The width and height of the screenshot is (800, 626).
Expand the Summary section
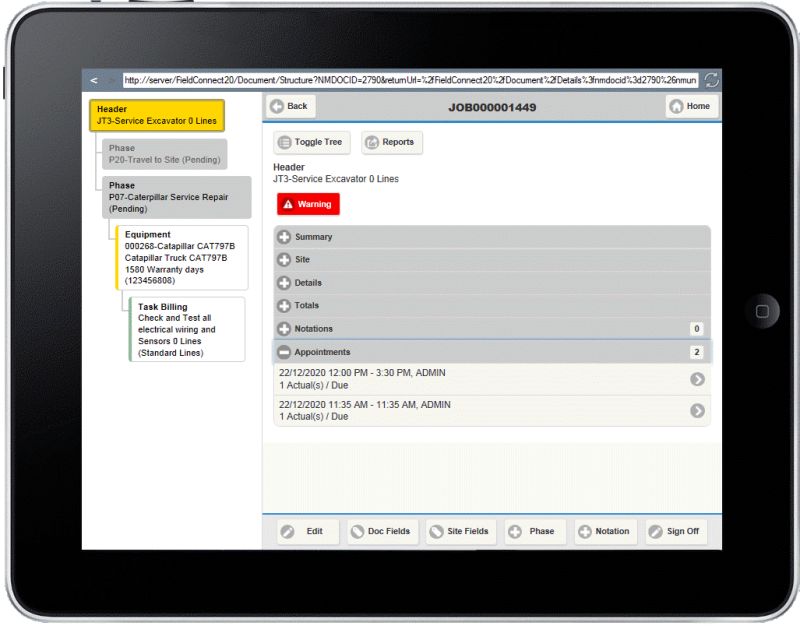point(492,237)
